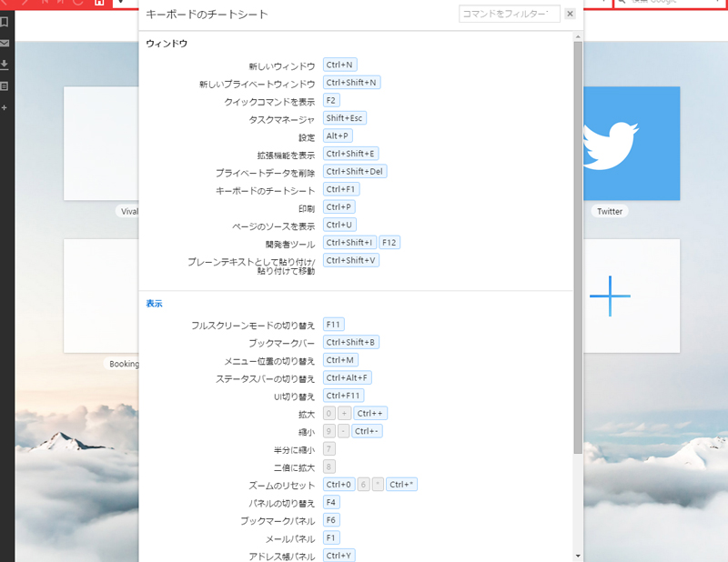Click the Ctrl+N shortcut badge

[x=339, y=65]
